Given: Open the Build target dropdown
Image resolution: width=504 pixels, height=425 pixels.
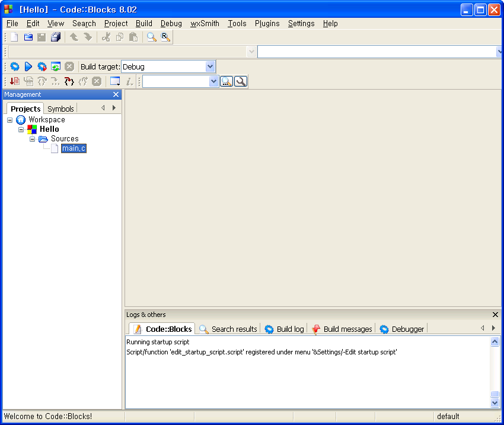Looking at the screenshot, I should (x=210, y=66).
